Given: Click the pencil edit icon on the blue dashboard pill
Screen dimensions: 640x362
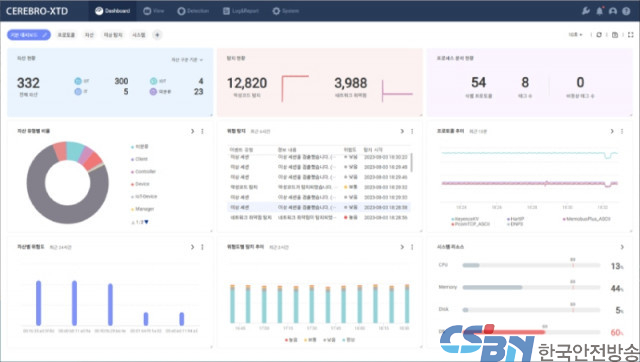Looking at the screenshot, I should point(44,35).
